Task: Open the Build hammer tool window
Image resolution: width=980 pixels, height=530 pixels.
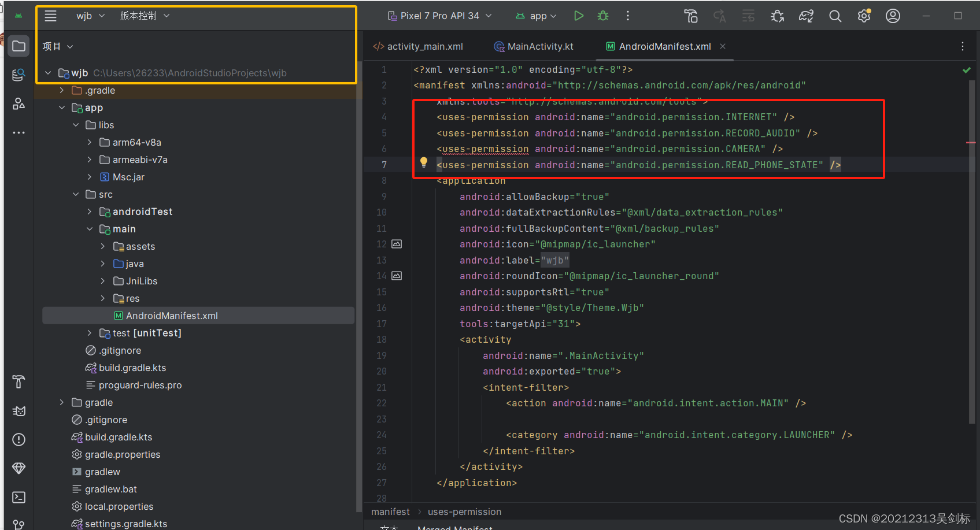Action: pos(19,382)
